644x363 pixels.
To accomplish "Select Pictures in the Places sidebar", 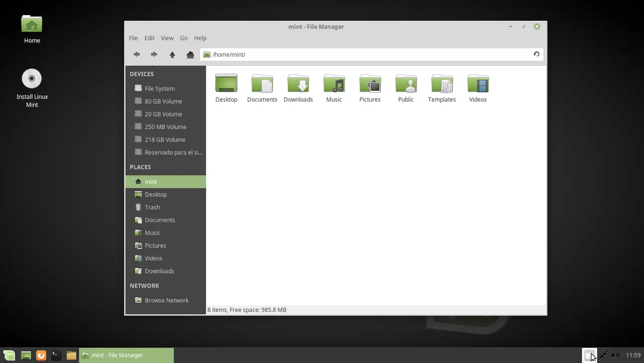I will pyautogui.click(x=166, y=245).
